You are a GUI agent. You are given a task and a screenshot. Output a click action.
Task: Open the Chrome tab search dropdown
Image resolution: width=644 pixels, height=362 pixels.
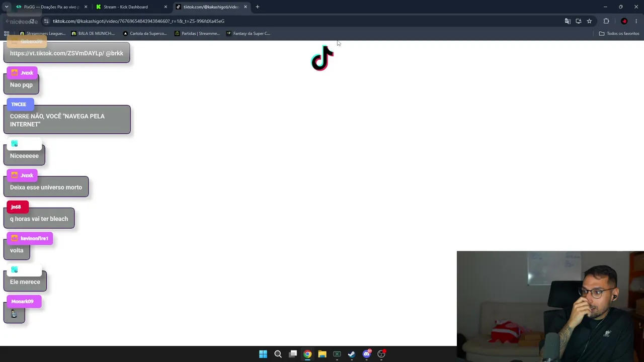tap(7, 7)
